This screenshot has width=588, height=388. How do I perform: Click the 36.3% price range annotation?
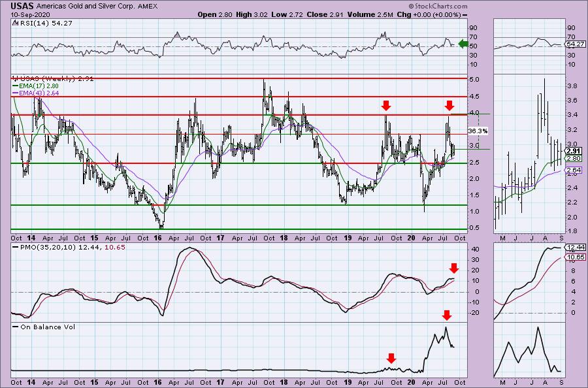click(478, 131)
